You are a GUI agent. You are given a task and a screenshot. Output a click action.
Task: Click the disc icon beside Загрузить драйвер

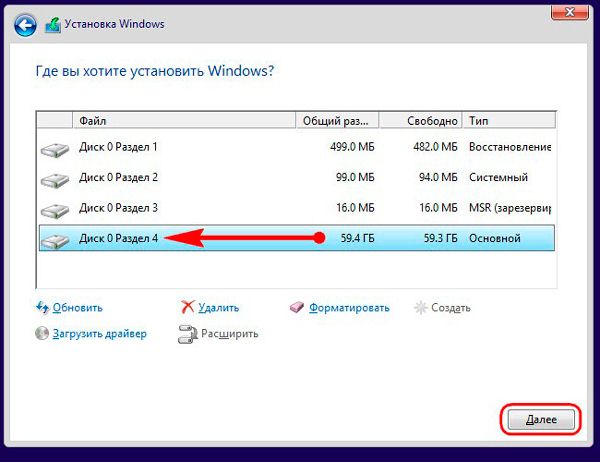point(42,333)
